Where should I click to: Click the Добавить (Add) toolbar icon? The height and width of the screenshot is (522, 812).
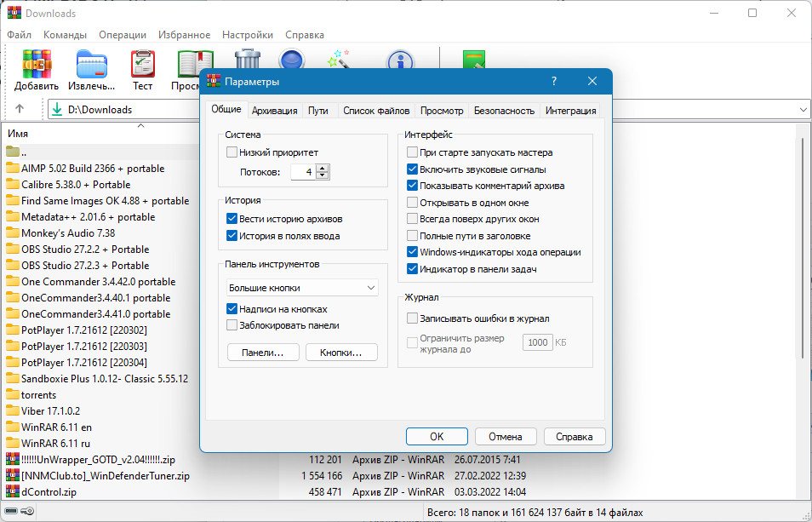(x=37, y=68)
